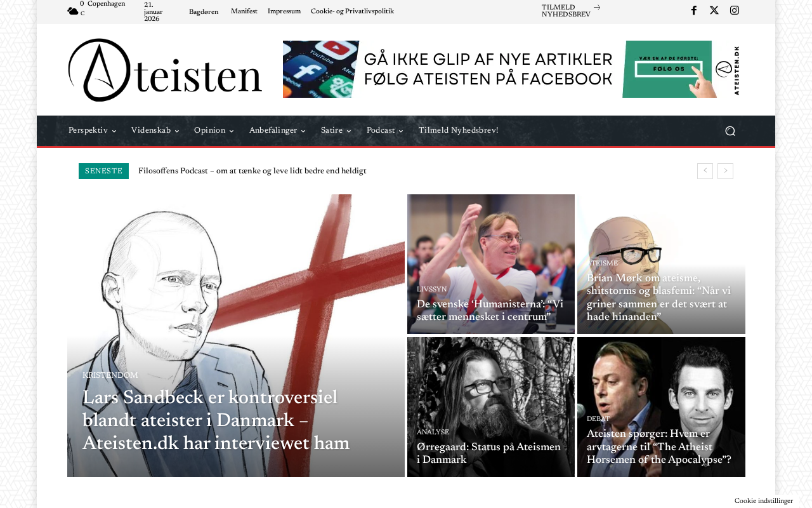Open the Cookie- og Privatlivspolitik link
Viewport: 812px width, 508px height.
tap(352, 11)
